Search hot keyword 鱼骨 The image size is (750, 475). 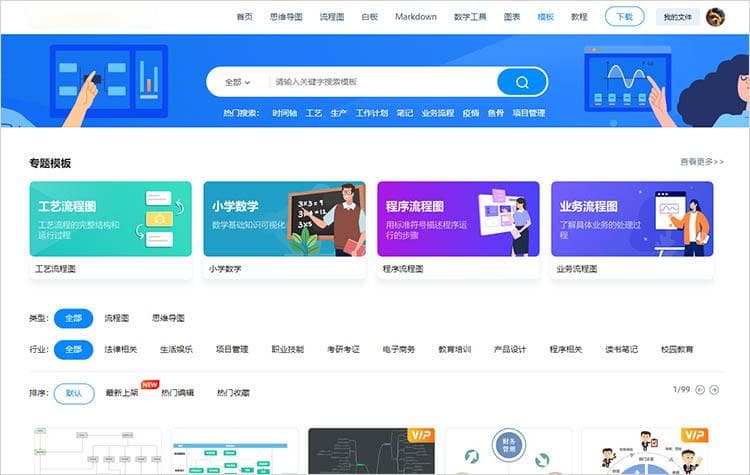coord(496,113)
